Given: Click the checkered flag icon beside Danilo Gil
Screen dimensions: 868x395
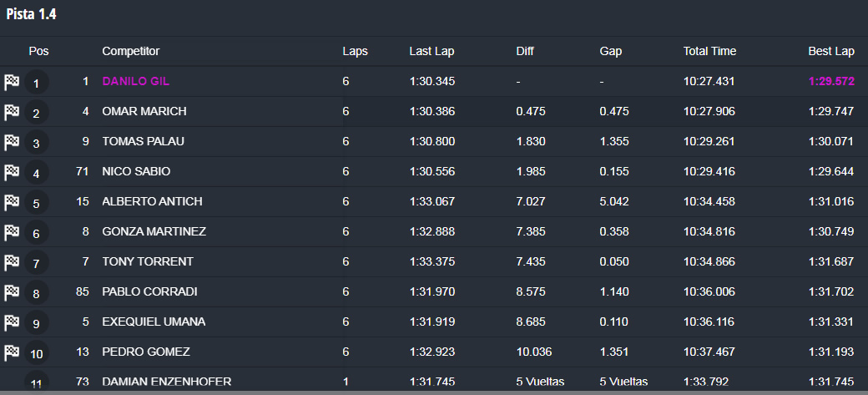Looking at the screenshot, I should coord(12,82).
